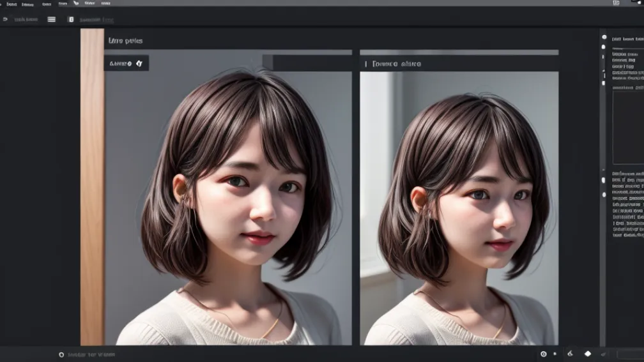Click the circular target icon in the bottom bar
The height and width of the screenshot is (362, 644).
tap(543, 354)
